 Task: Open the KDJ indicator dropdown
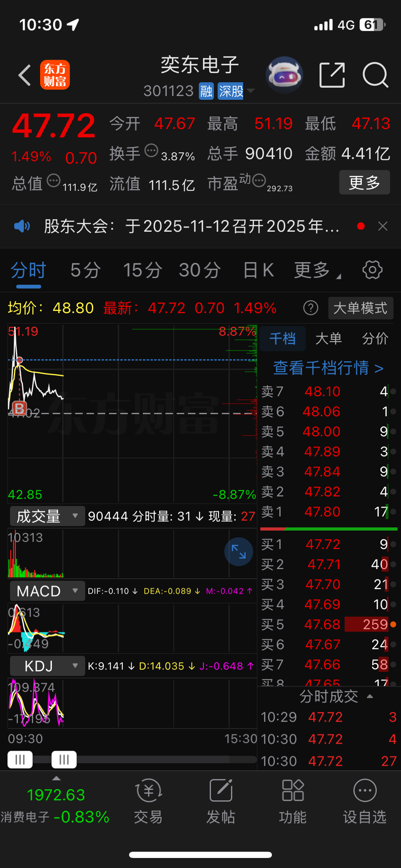pos(47,666)
